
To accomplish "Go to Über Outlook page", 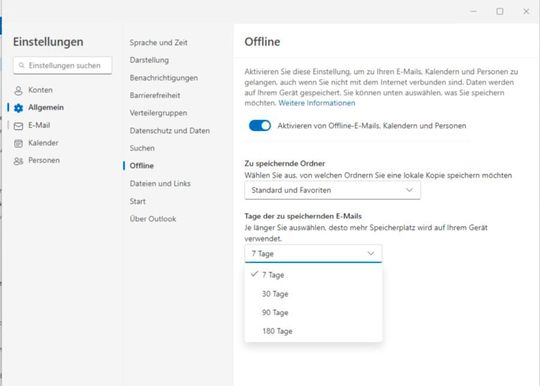I will click(153, 219).
